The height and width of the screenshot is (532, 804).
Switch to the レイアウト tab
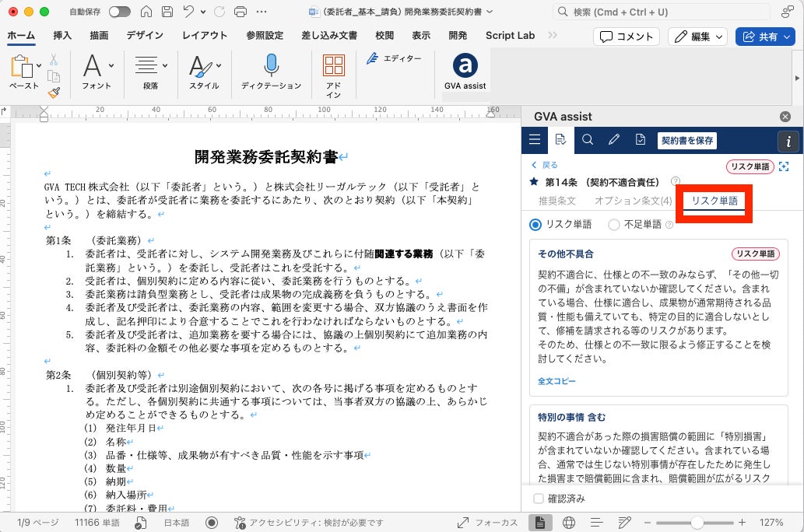[x=205, y=35]
